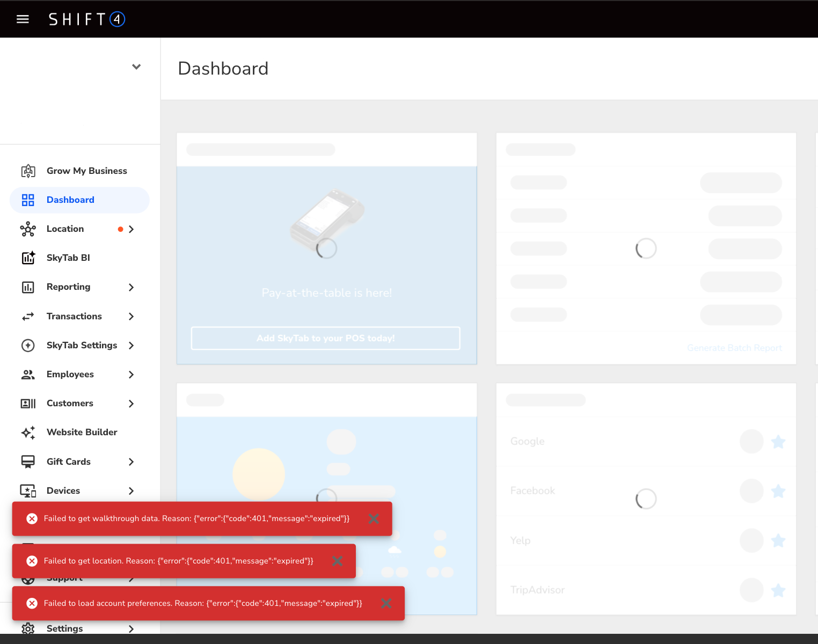Click the Dashboard grid icon
Viewport: 818px width, 644px height.
pyautogui.click(x=28, y=200)
